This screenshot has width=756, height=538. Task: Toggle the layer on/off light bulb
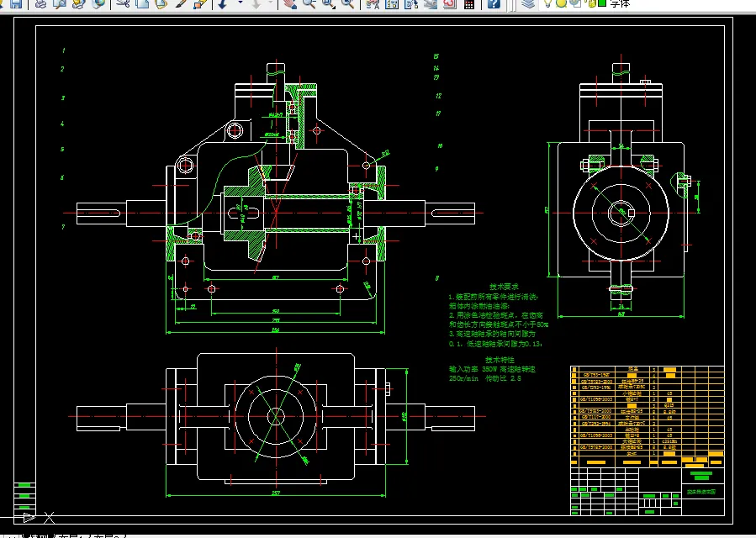tap(547, 3)
